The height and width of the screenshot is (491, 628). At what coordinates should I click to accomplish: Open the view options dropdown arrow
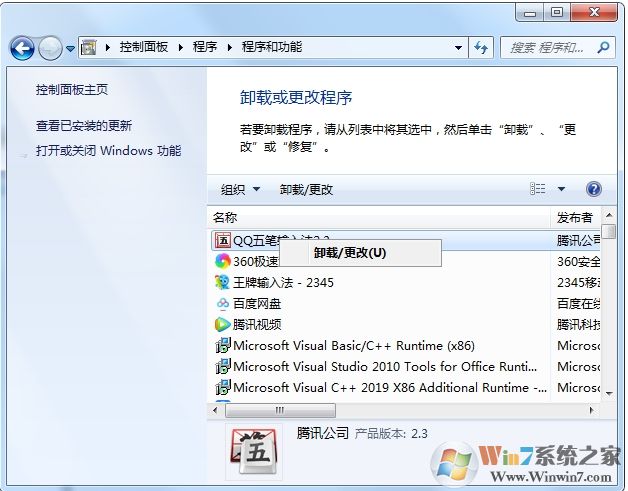(x=562, y=189)
